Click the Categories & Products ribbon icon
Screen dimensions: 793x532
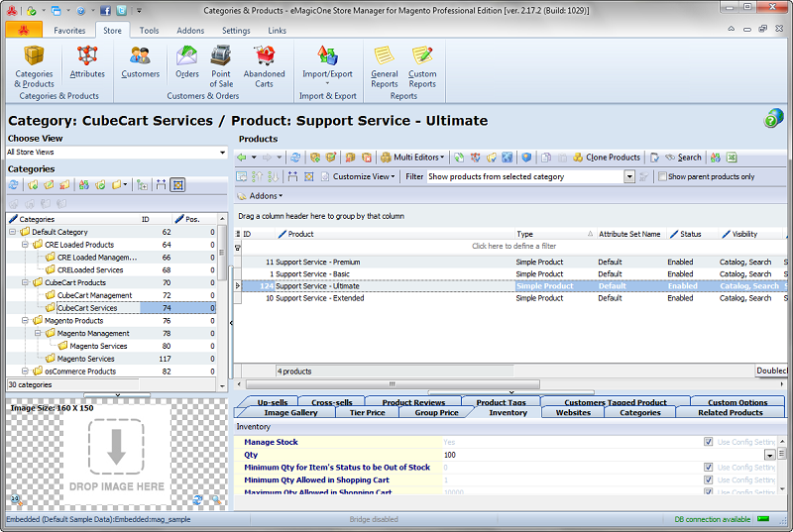pyautogui.click(x=34, y=66)
